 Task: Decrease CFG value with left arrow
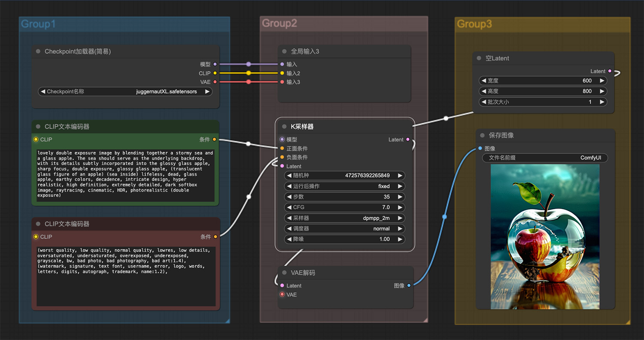[x=289, y=207]
